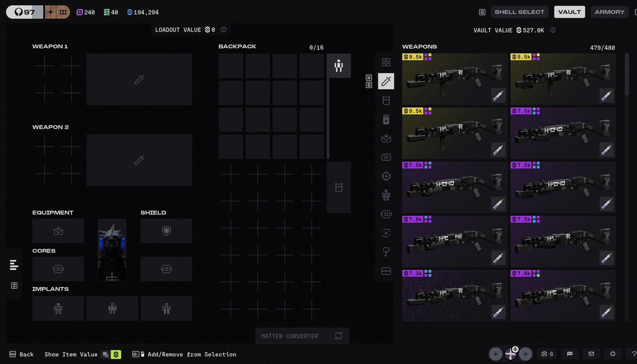The image size is (637, 364).
Task: Open the Vault tab
Action: click(x=570, y=12)
